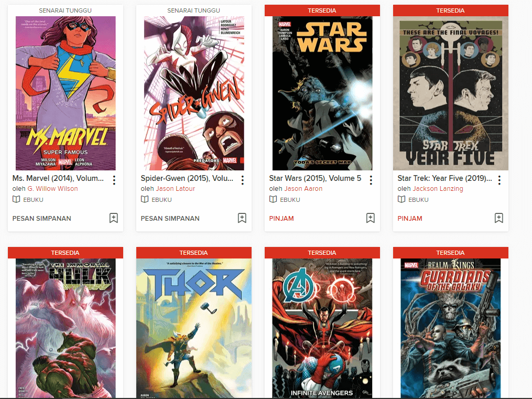
Task: Place hold on Ms. Marvel with PESAN SIMPANAN
Action: tap(42, 219)
